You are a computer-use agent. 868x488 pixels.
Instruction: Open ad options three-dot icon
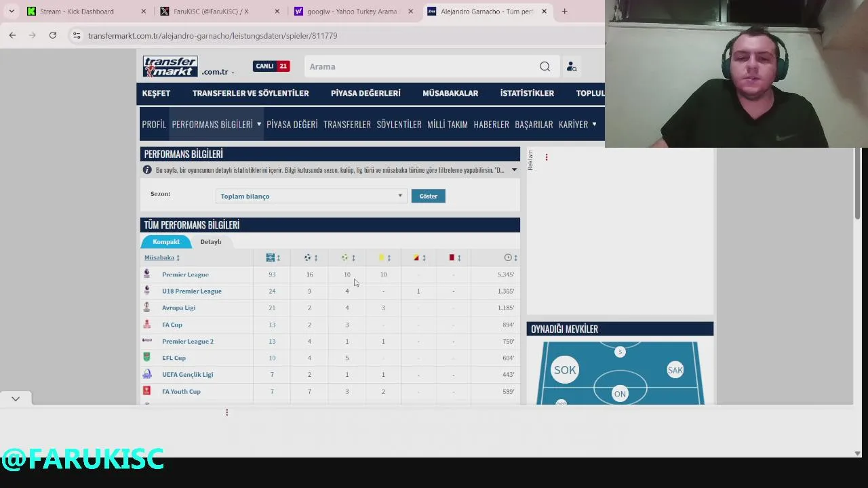547,157
